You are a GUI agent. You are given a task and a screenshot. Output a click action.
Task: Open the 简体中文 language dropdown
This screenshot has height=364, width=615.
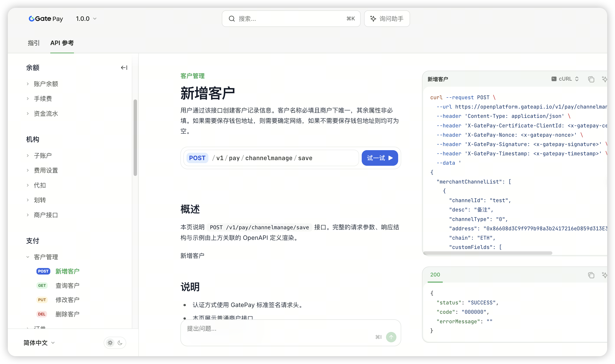click(x=39, y=343)
